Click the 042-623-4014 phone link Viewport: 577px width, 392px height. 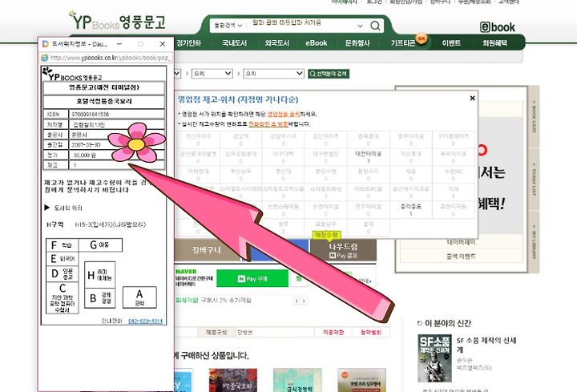point(145,321)
